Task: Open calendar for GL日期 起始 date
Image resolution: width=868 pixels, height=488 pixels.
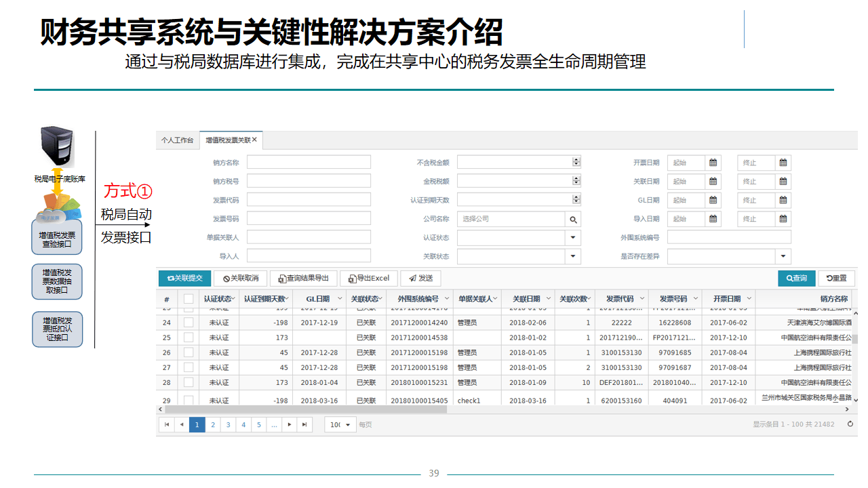Action: pos(713,200)
